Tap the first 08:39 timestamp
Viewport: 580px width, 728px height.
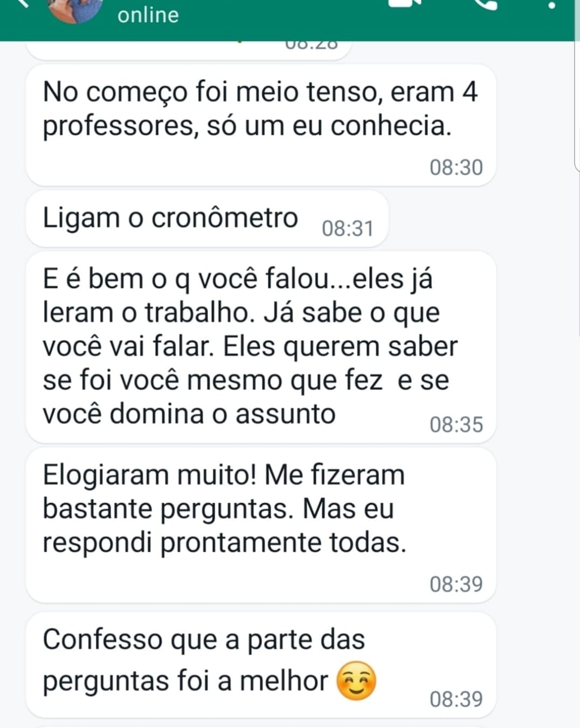[x=456, y=584]
